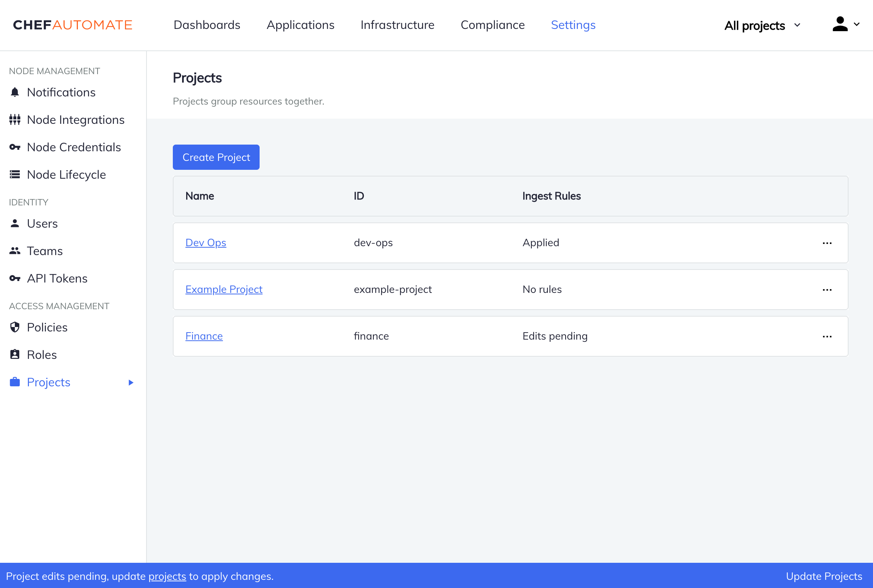The image size is (873, 588).
Task: Click the Projects briefcase icon
Action: (14, 382)
